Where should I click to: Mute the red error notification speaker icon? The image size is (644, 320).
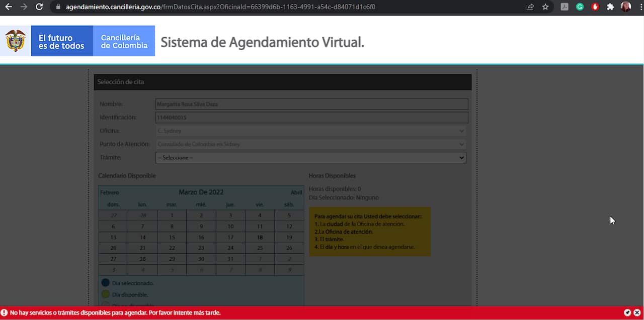[x=627, y=312]
